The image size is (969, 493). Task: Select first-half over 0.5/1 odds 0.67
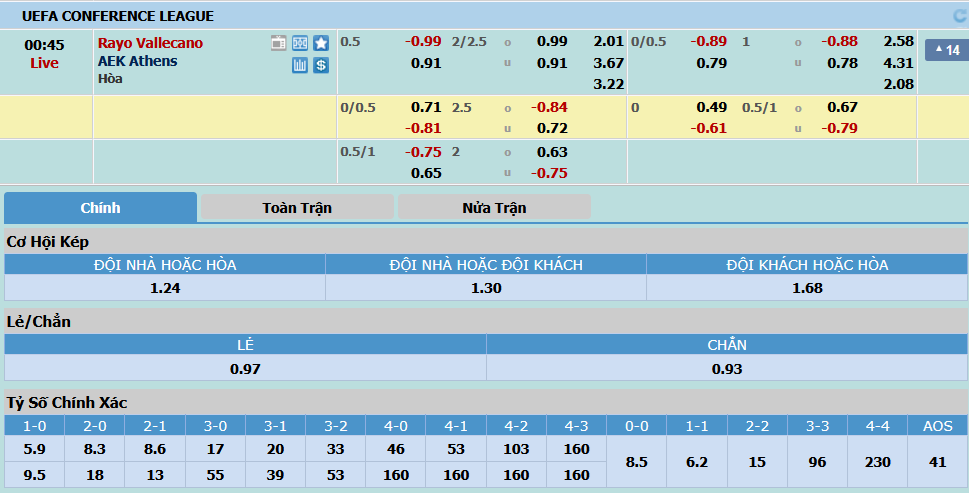click(x=842, y=107)
